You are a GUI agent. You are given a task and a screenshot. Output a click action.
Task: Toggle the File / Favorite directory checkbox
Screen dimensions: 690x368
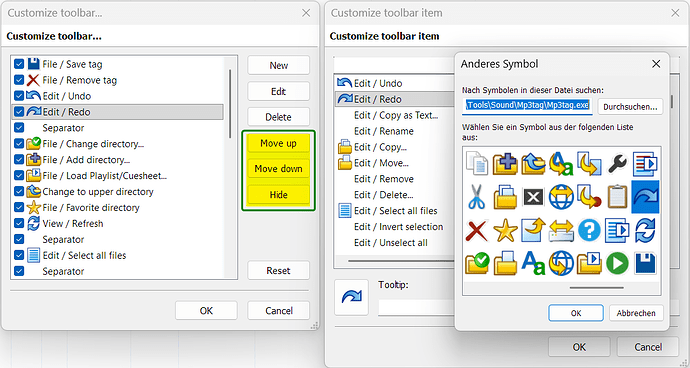point(19,207)
